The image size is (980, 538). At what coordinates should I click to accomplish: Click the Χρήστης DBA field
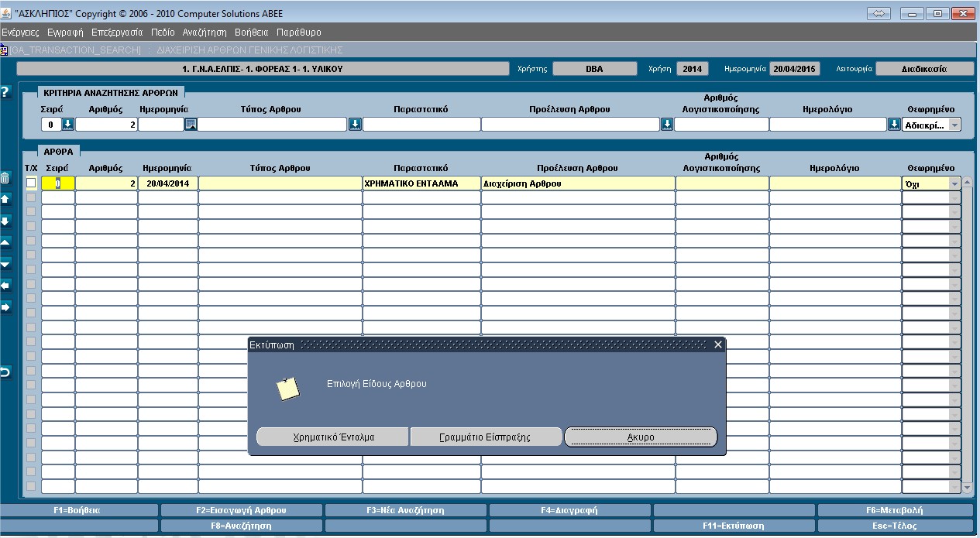(594, 69)
